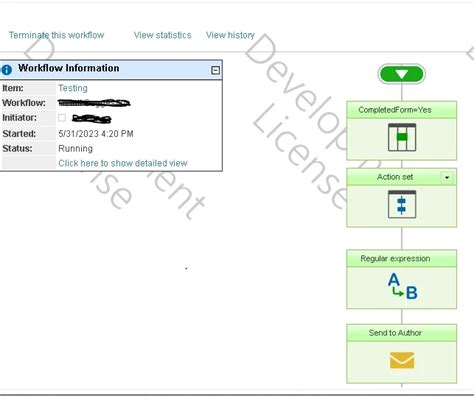Image resolution: width=474 pixels, height=396 pixels.
Task: Open View history link
Action: click(230, 35)
